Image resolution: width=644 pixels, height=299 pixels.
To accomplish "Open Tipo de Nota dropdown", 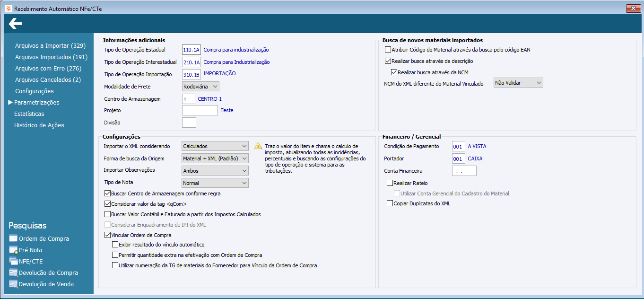I will (215, 183).
